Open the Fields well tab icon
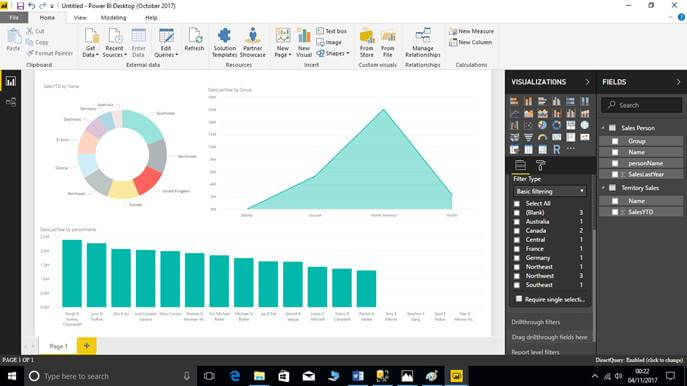The image size is (687, 386). pos(520,165)
